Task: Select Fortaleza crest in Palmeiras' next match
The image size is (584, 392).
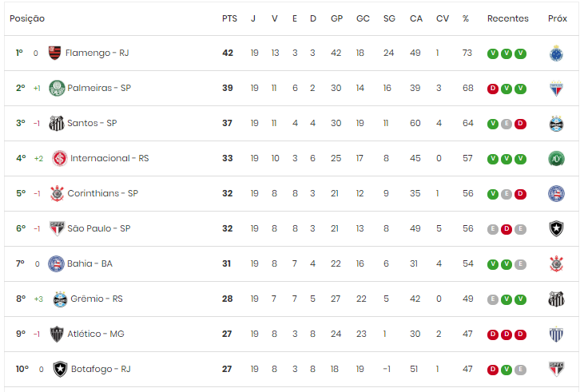Action: [x=556, y=89]
